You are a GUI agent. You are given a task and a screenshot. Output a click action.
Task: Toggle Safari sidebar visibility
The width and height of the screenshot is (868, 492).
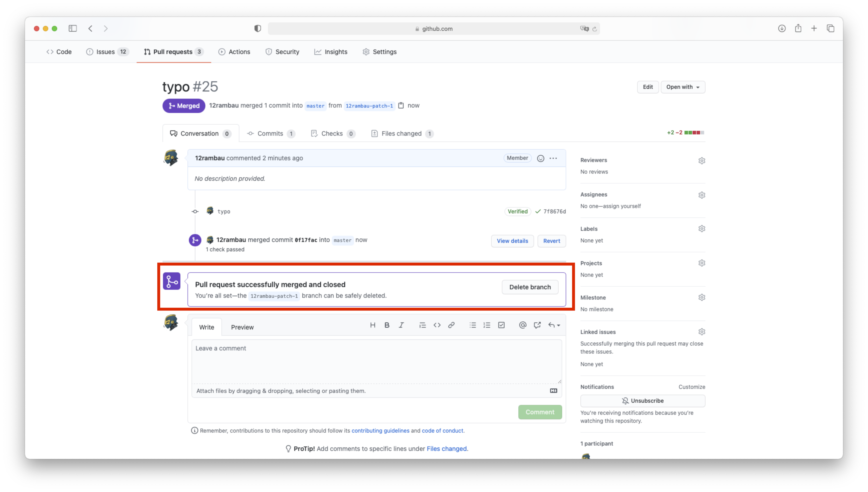pyautogui.click(x=73, y=28)
